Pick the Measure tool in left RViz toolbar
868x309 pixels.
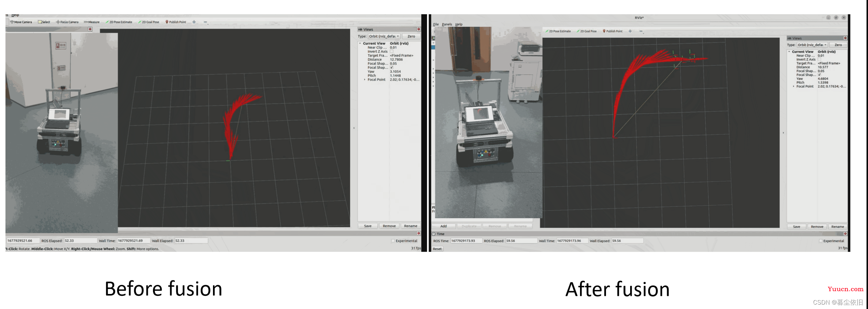(x=92, y=22)
